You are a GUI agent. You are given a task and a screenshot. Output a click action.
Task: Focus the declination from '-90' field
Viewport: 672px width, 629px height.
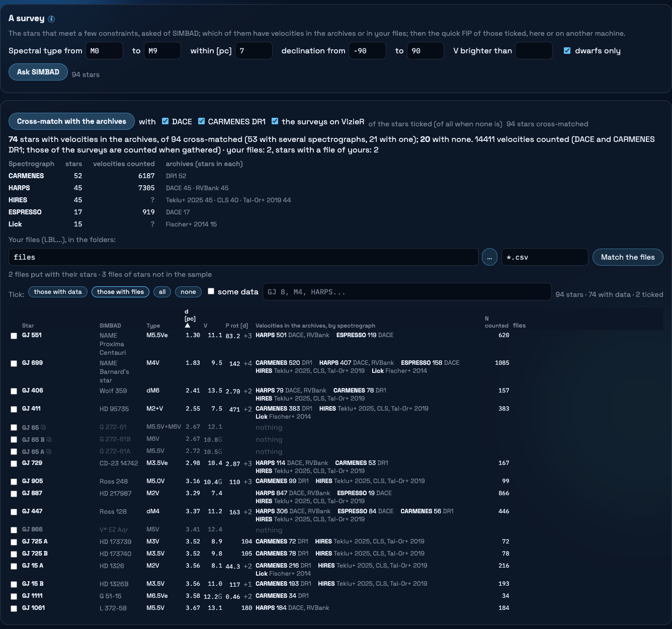[x=367, y=51]
